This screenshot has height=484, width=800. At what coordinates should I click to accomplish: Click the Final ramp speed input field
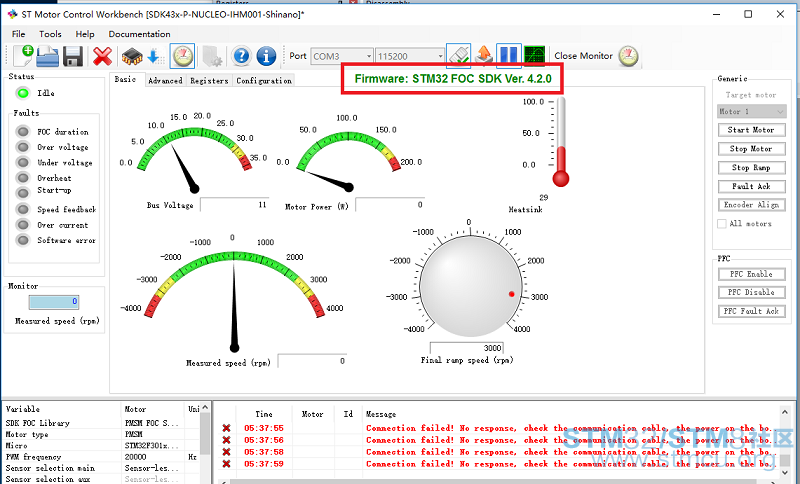(467, 348)
